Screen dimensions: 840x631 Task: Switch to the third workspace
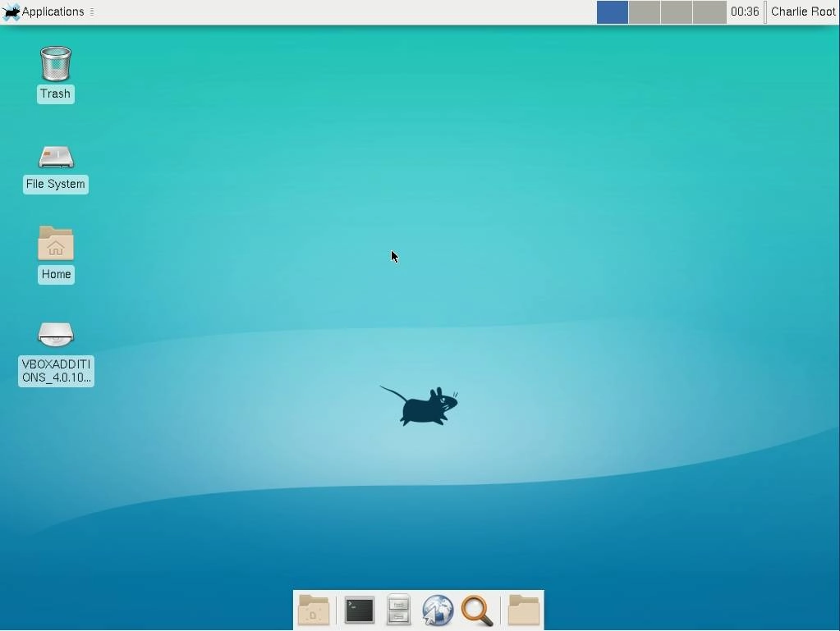[676, 12]
